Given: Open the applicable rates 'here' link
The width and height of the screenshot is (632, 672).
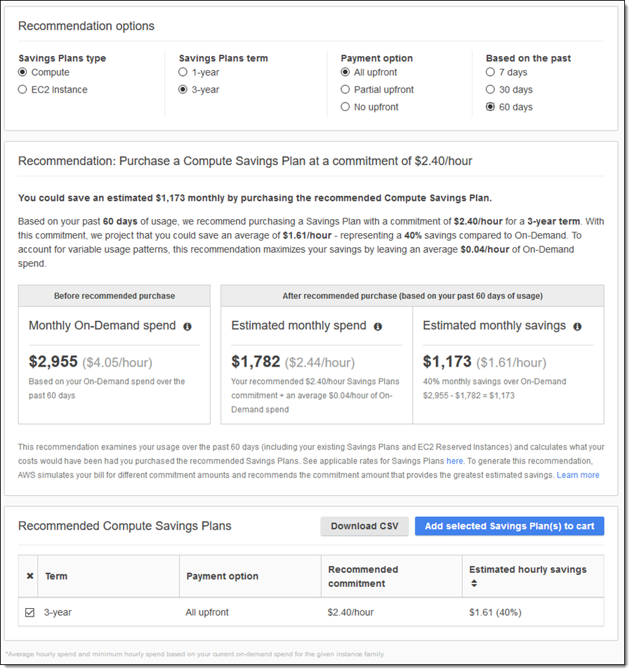Looking at the screenshot, I should [x=454, y=461].
